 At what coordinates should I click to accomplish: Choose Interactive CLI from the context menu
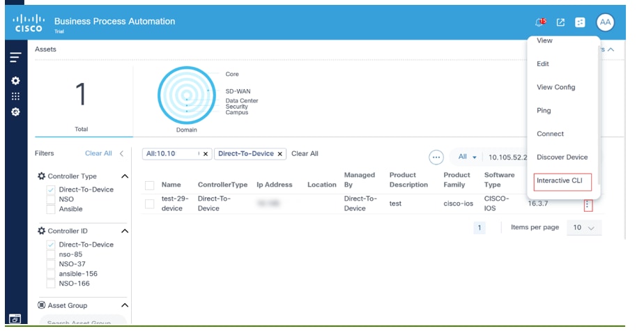point(562,181)
